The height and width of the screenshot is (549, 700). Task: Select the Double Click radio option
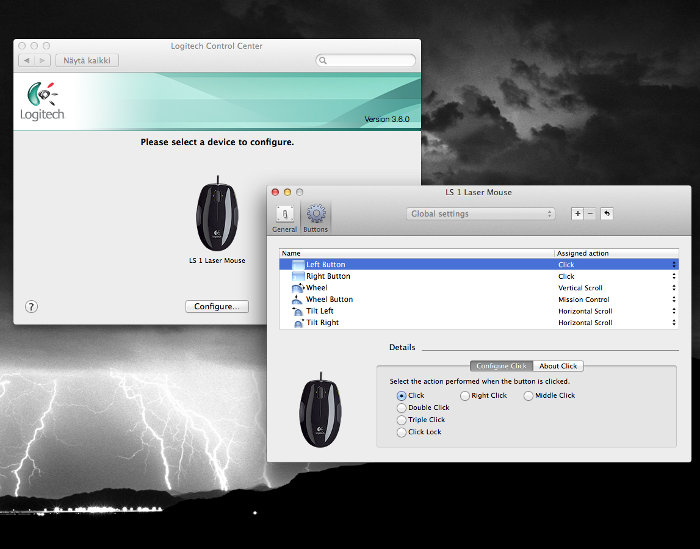[x=401, y=408]
